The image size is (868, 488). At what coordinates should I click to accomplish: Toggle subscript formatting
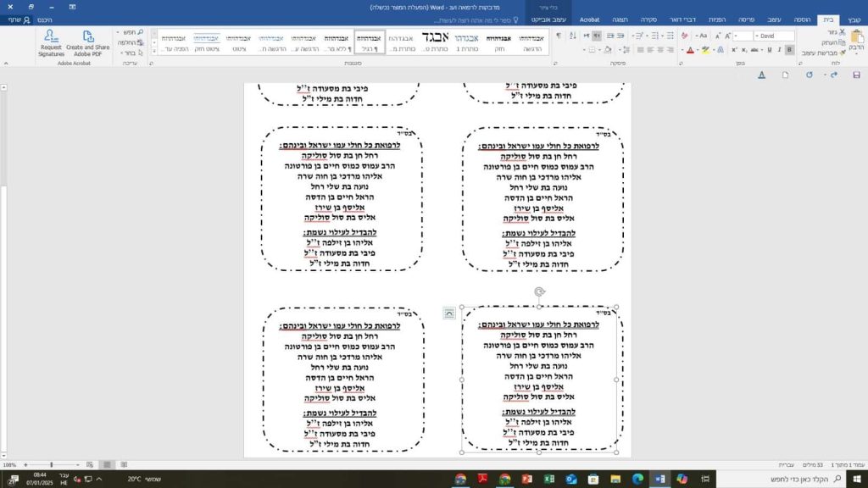pyautogui.click(x=744, y=50)
